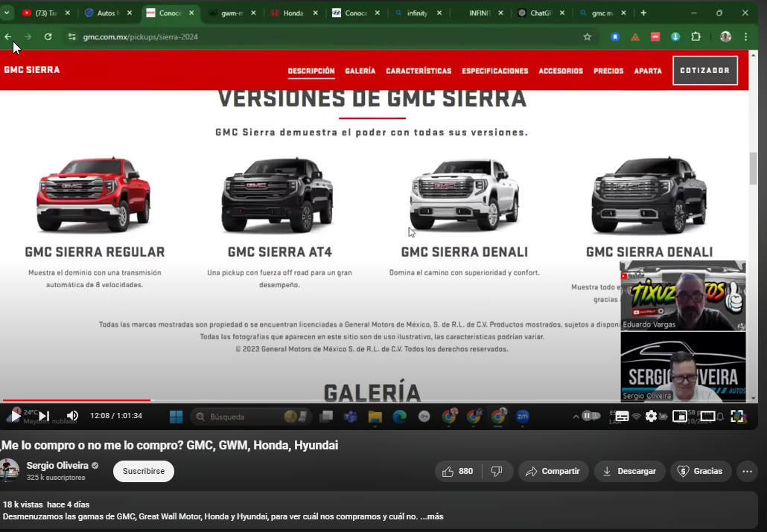The height and width of the screenshot is (532, 767).
Task: Toggle the autoplay switch in player
Action: [591, 416]
